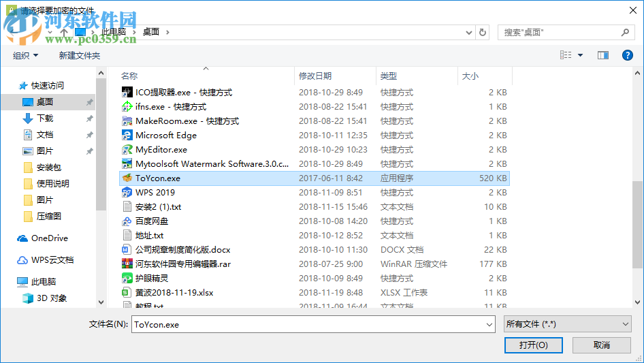
Task: Expand the view options dropdown arrow
Action: pos(580,55)
